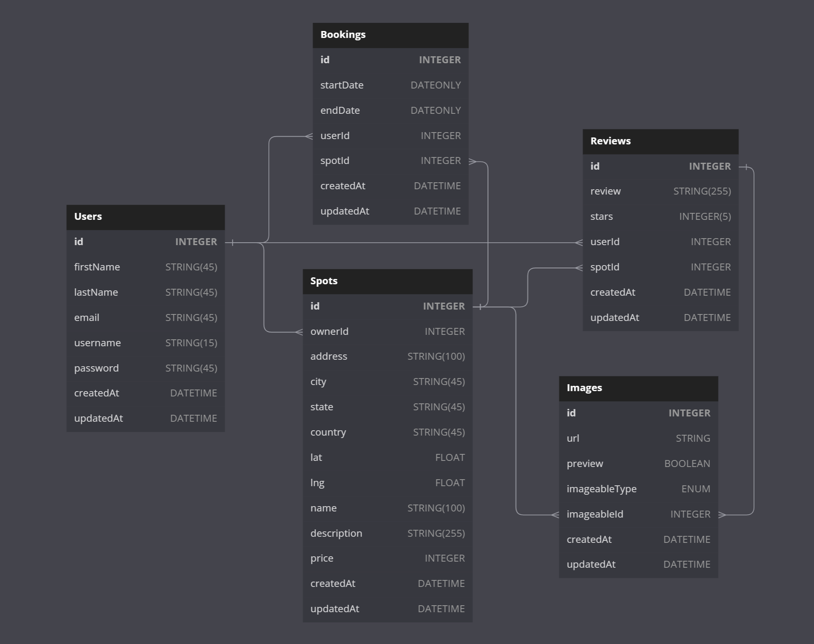Click the username field in Users

[145, 343]
